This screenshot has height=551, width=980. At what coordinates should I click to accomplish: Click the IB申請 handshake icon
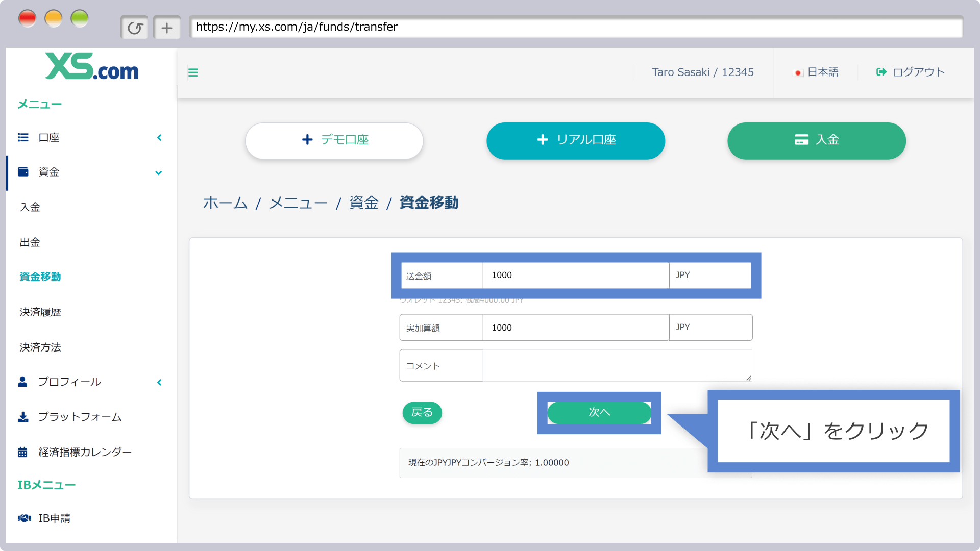(x=24, y=518)
